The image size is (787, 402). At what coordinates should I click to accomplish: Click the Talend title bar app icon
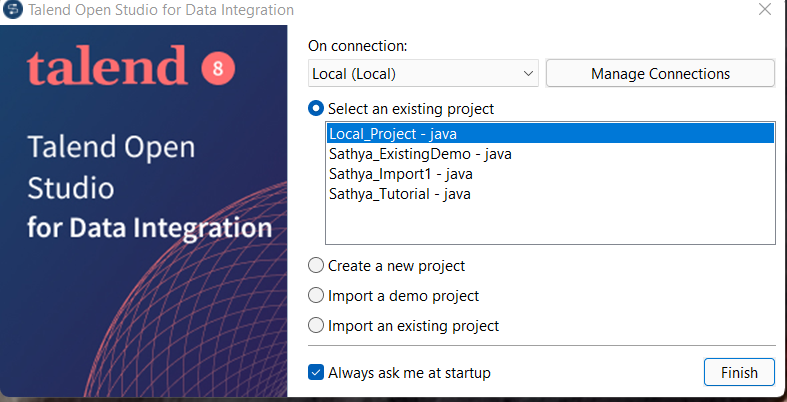pos(13,9)
